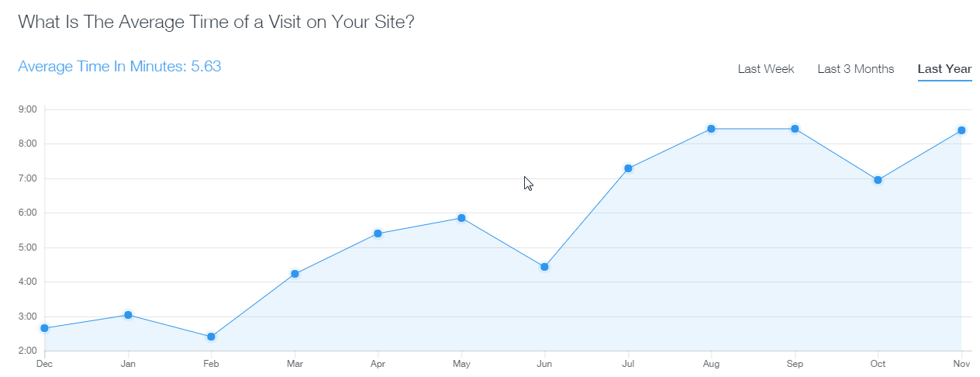This screenshot has height=377, width=980.
Task: Click the 9:00 label on the y-axis
Action: coord(27,109)
